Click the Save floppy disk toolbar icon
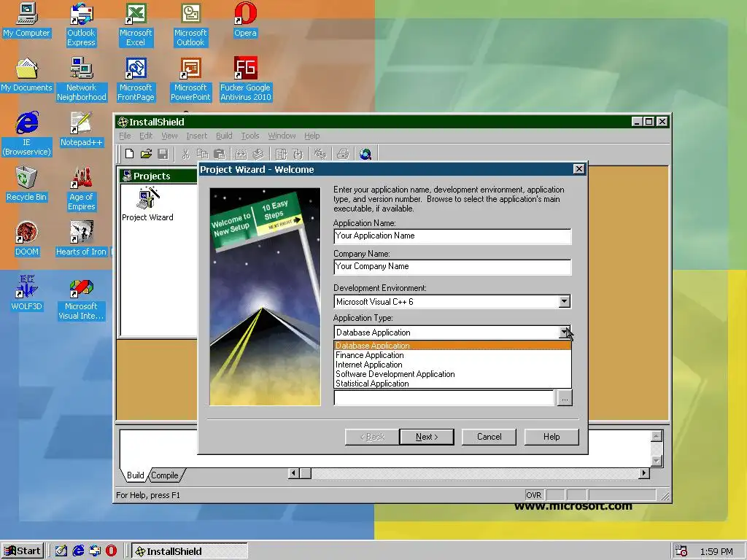 point(163,154)
